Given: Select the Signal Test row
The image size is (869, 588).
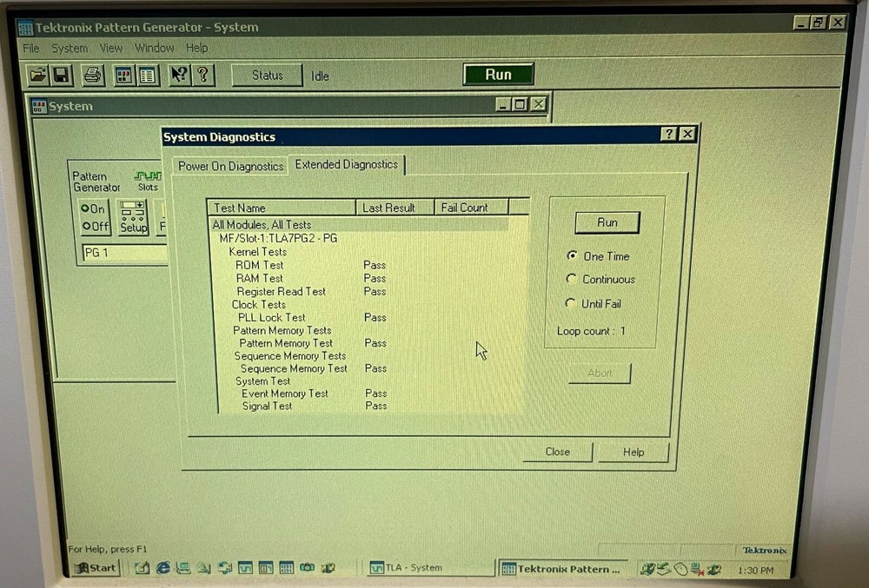Looking at the screenshot, I should [267, 406].
